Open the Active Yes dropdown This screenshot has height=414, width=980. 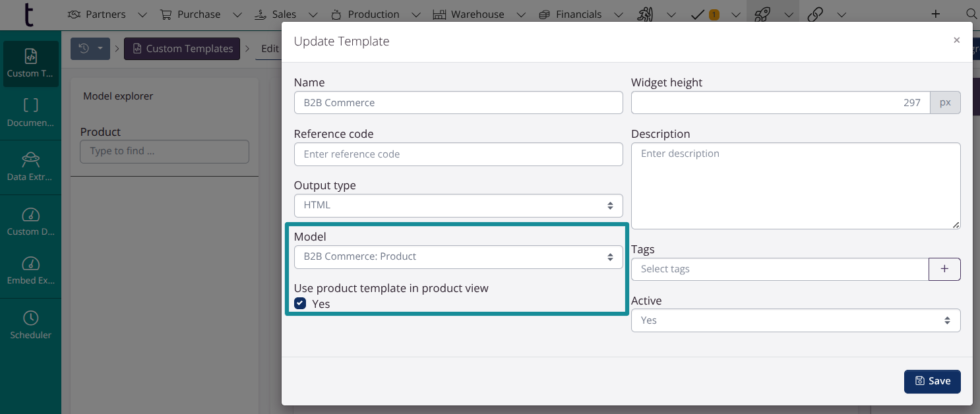click(795, 320)
